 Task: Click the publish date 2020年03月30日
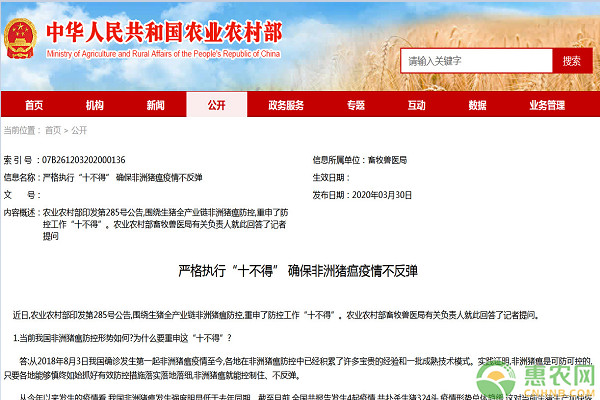coord(382,195)
